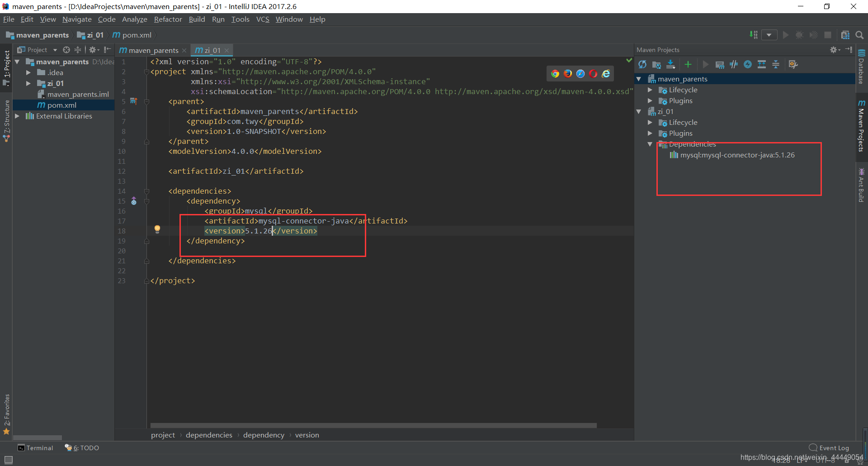
Task: Open TODO tool window
Action: tap(82, 448)
